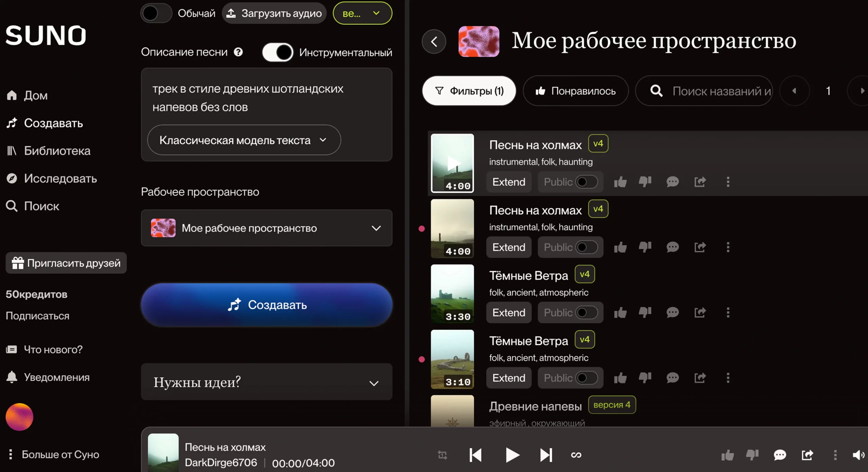Viewport: 868px width, 472px height.
Task: Open Классическая модель текста dropdown
Action: tap(244, 140)
